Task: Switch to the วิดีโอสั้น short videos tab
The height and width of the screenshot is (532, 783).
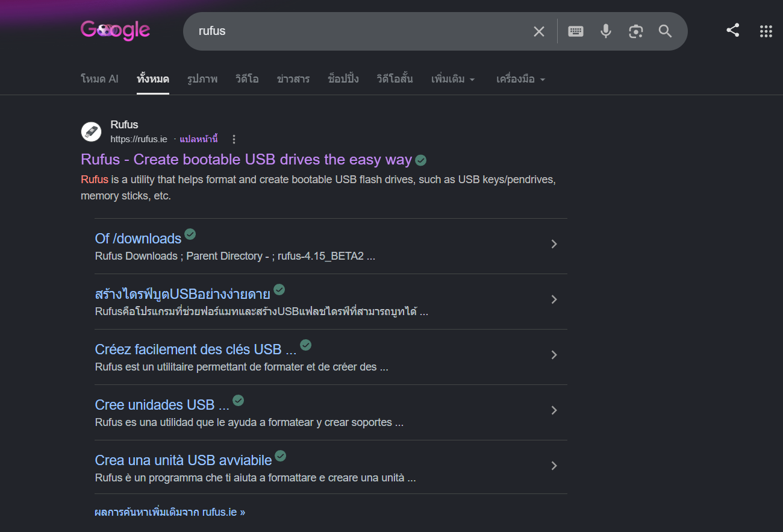Action: pyautogui.click(x=395, y=79)
